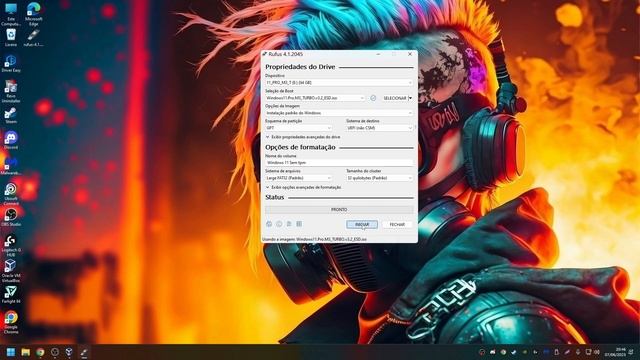The height and width of the screenshot is (360, 640).
Task: Open Rufus About info icon
Action: [x=279, y=224]
